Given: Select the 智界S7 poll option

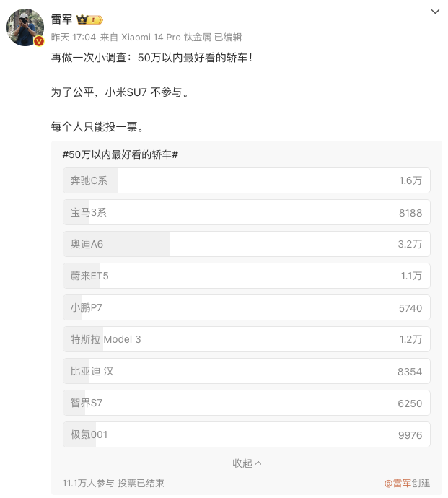Looking at the screenshot, I should point(247,403).
